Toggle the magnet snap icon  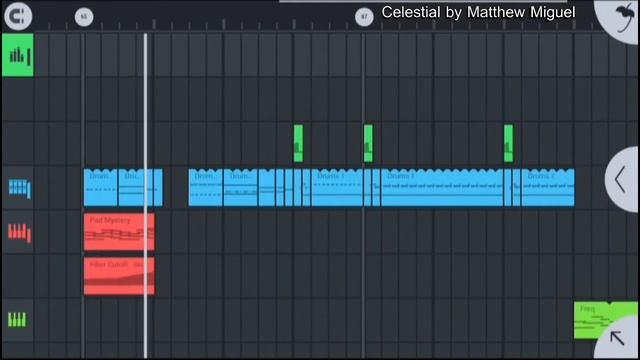pos(18,16)
